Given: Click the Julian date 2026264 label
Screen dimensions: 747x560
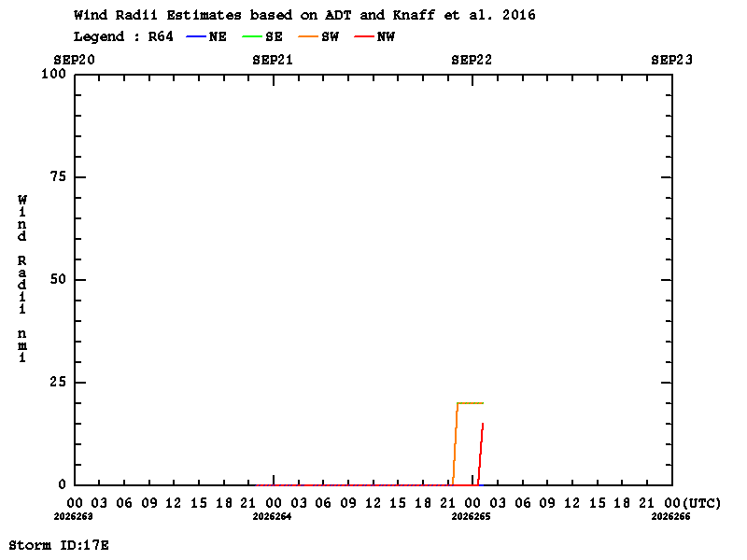Looking at the screenshot, I should coord(272,517).
